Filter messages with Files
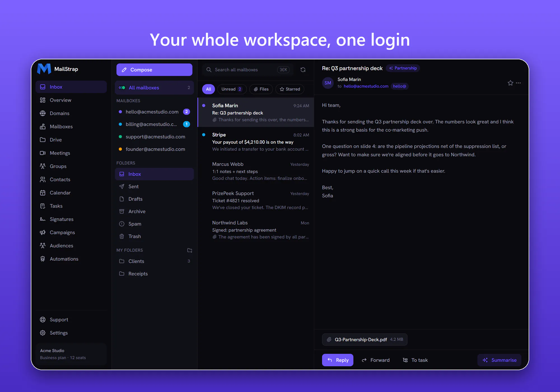 click(261, 89)
